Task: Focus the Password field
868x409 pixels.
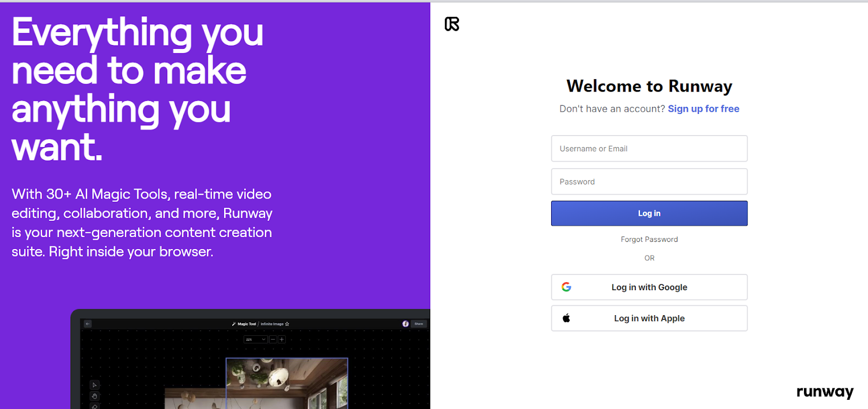Action: [649, 182]
